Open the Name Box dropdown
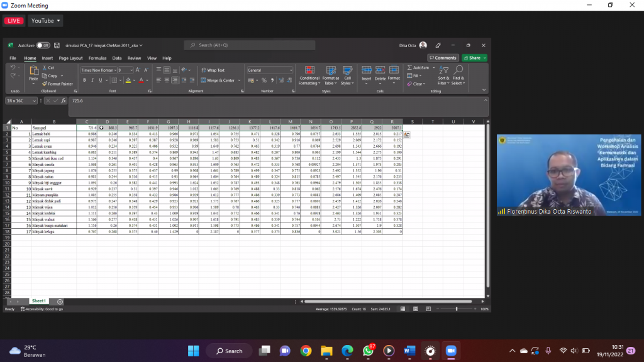 coord(34,101)
